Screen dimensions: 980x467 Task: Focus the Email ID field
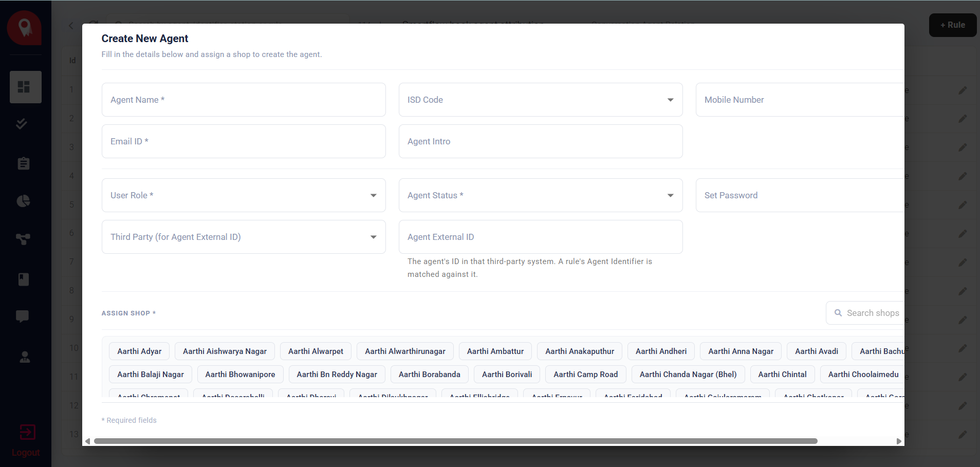(x=244, y=141)
